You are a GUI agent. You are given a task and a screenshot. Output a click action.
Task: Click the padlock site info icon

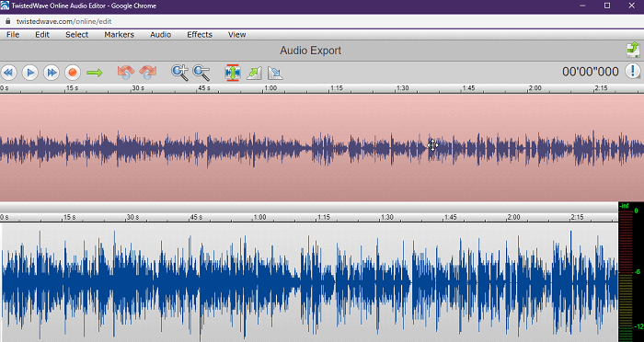(7, 21)
